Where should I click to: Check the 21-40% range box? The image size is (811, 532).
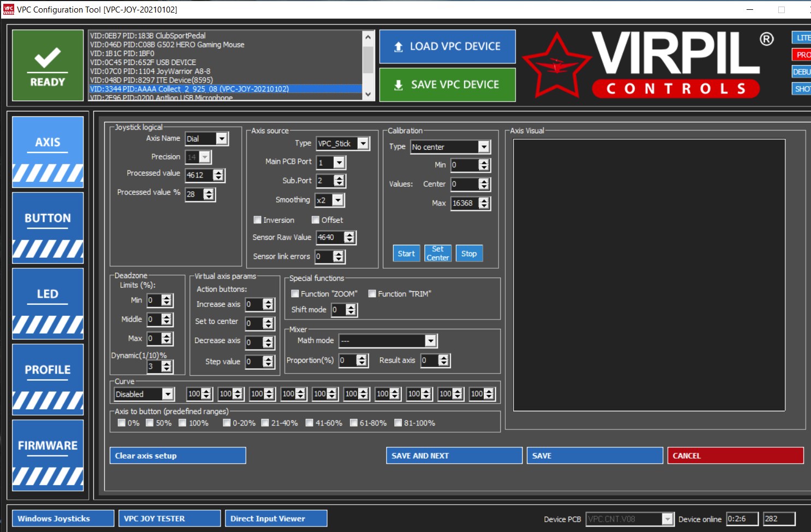coord(265,423)
